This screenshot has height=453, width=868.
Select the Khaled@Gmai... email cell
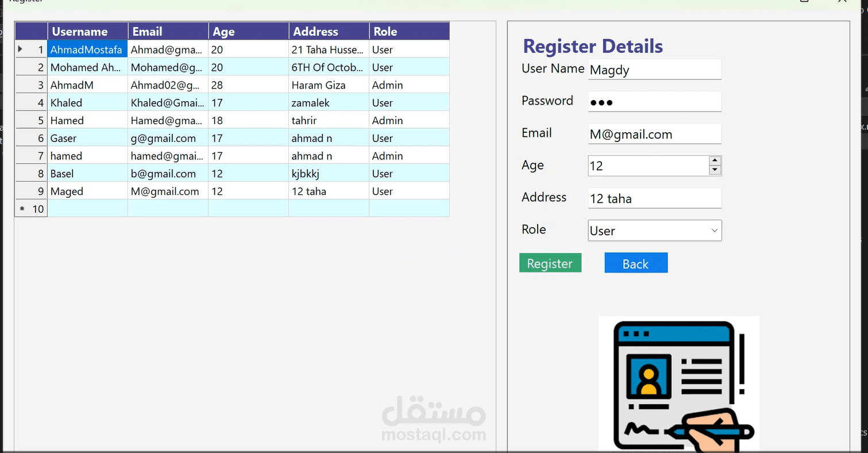pyautogui.click(x=168, y=103)
